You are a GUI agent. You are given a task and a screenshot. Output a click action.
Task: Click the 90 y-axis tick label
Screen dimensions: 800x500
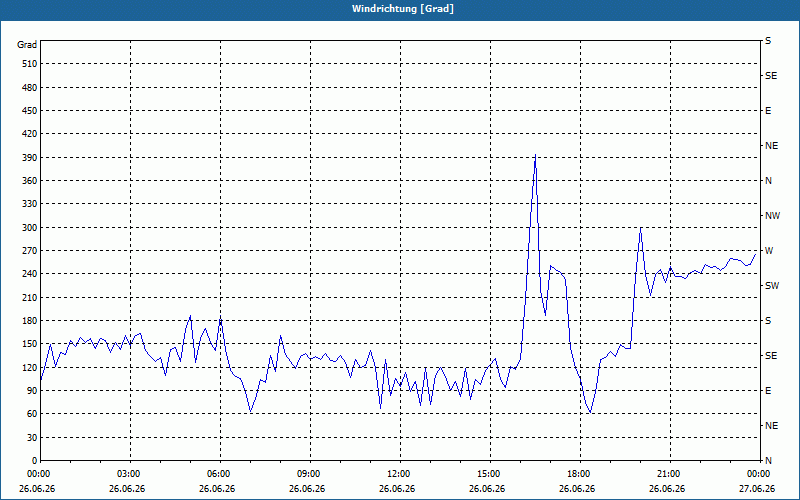[32, 391]
